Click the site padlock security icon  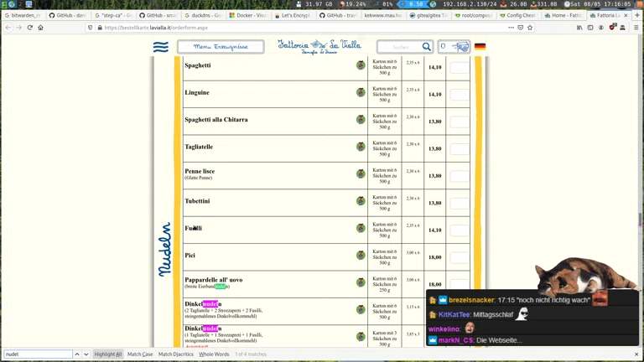point(100,28)
